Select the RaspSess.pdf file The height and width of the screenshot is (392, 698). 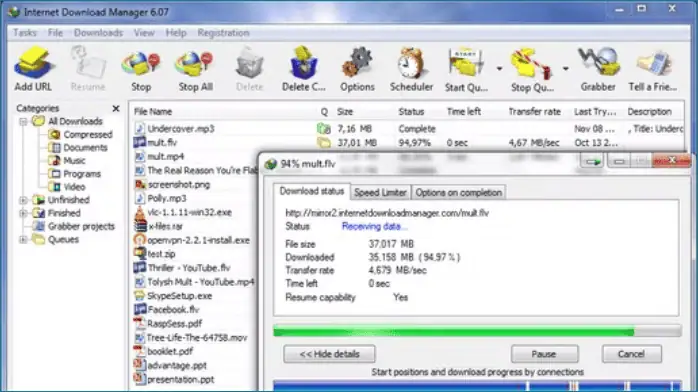pyautogui.click(x=168, y=323)
